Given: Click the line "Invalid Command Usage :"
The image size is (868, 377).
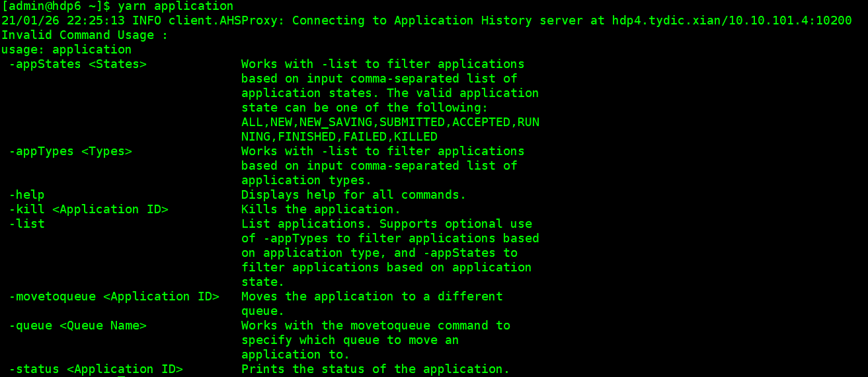Looking at the screenshot, I should tap(85, 35).
